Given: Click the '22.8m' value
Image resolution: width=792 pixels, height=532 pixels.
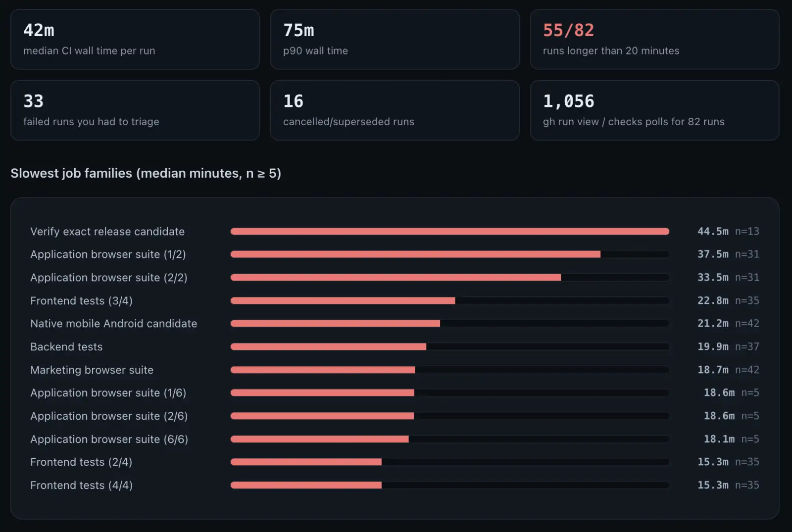Looking at the screenshot, I should click(x=713, y=300).
